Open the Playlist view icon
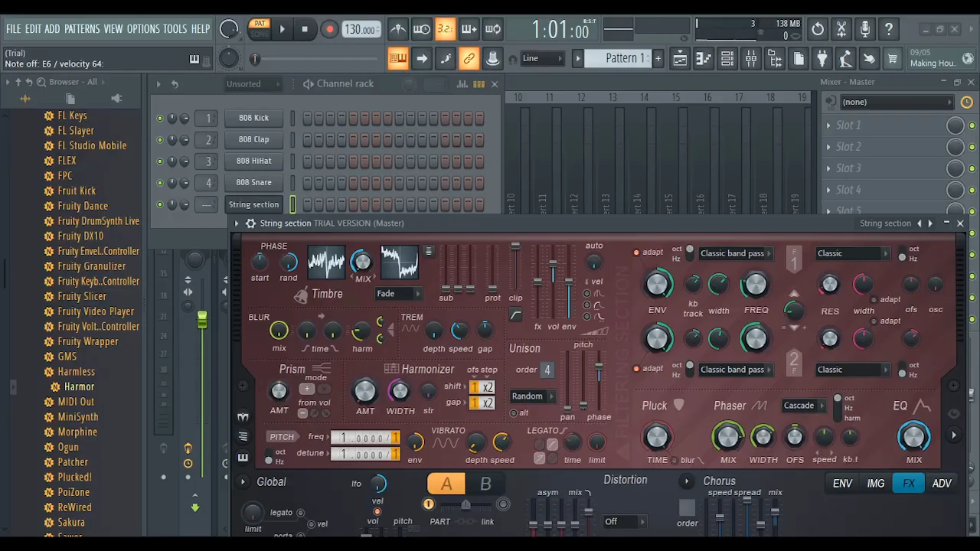 point(680,58)
